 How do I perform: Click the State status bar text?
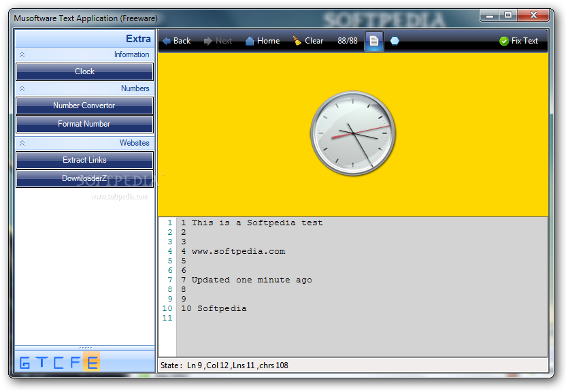[224, 365]
